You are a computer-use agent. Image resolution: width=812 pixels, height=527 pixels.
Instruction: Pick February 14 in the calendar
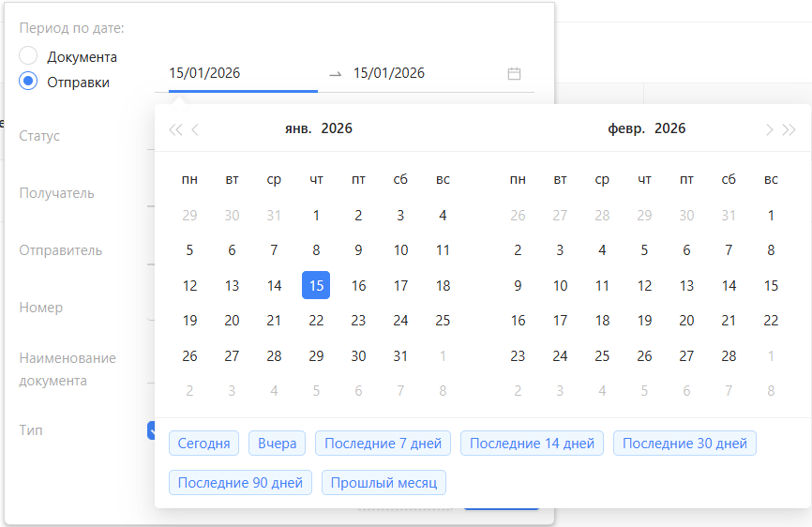point(729,286)
